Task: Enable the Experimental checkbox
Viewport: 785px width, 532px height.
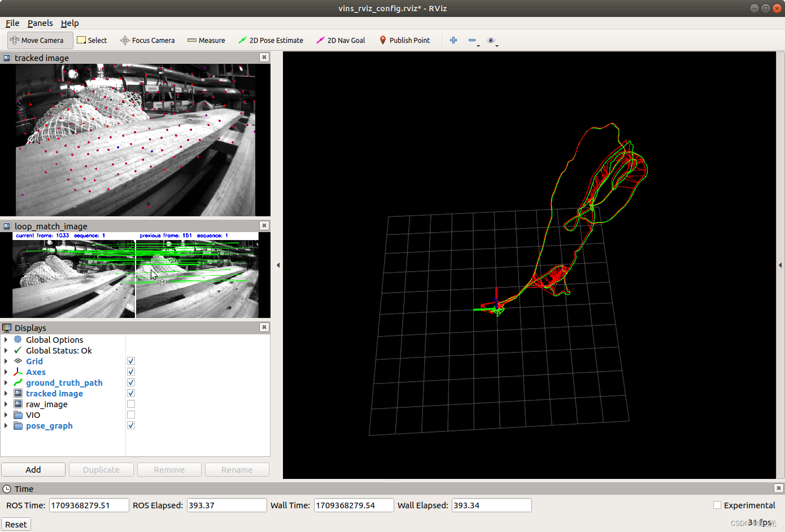Action: [717, 505]
